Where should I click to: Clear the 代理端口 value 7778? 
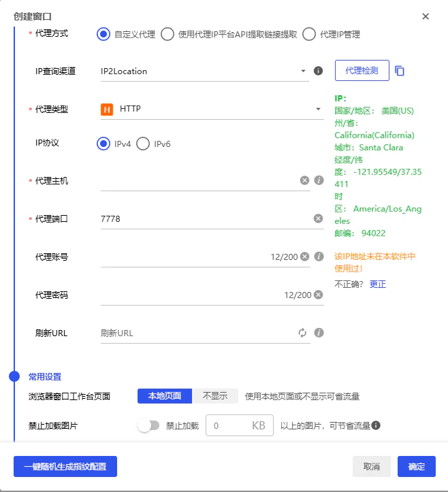click(x=319, y=218)
